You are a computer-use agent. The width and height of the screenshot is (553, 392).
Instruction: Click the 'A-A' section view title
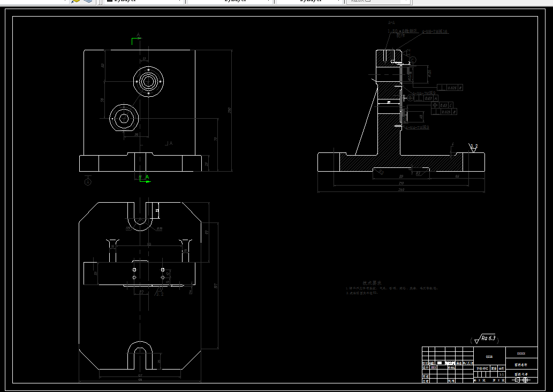pyautogui.click(x=391, y=22)
